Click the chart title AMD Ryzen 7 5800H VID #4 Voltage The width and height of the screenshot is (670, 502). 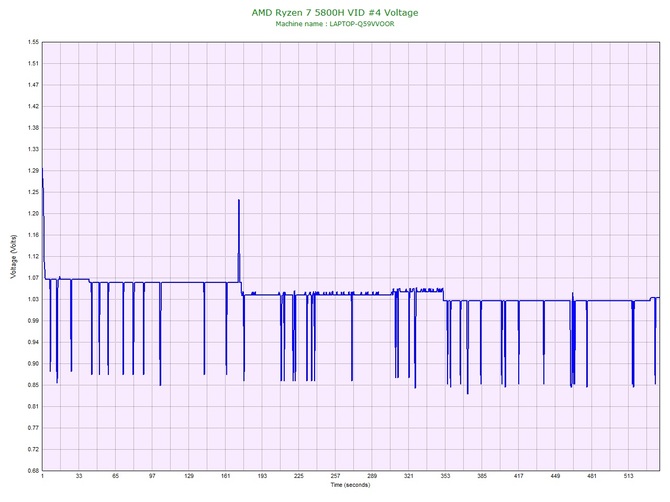pyautogui.click(x=335, y=13)
